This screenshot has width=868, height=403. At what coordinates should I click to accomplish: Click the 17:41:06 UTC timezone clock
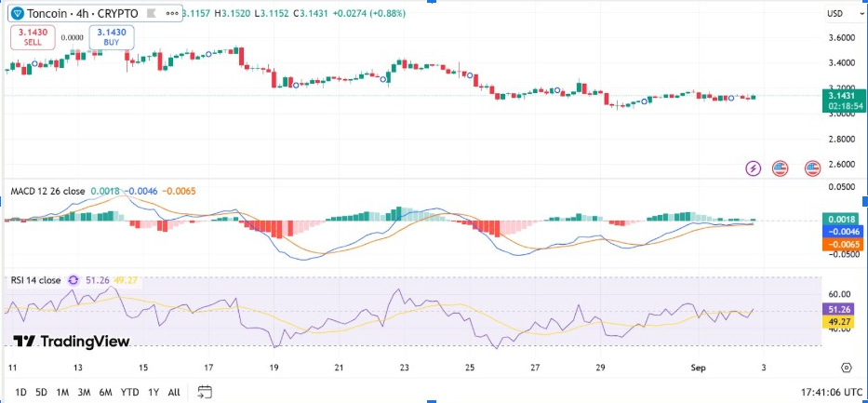(832, 392)
